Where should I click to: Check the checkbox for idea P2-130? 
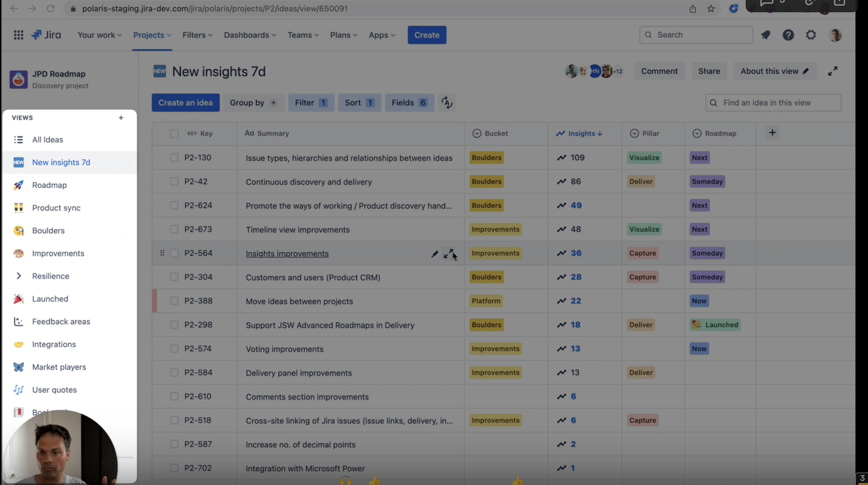coord(174,157)
